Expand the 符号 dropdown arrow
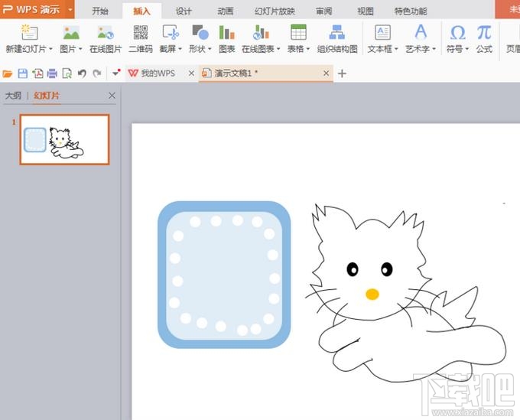Screen dimensions: 520x420 pos(466,49)
